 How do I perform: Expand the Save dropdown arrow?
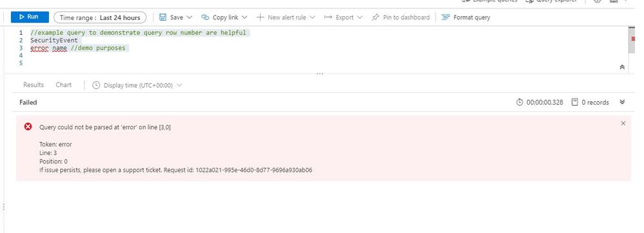coord(189,17)
